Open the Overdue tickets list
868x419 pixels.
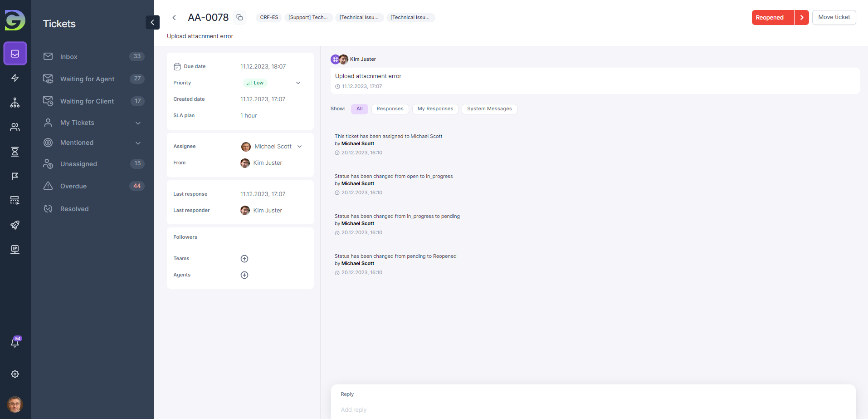click(x=73, y=186)
